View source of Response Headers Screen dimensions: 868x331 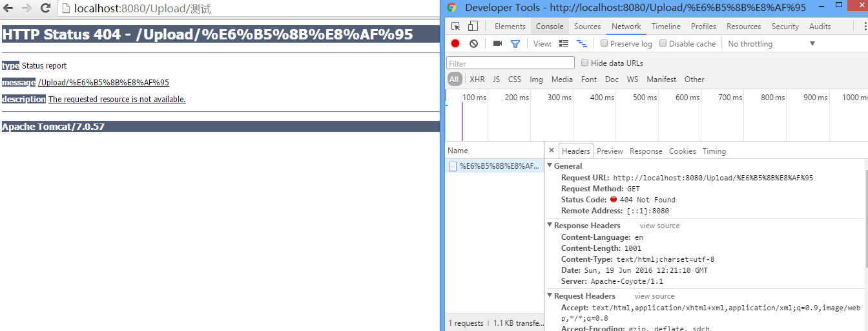[x=659, y=226]
